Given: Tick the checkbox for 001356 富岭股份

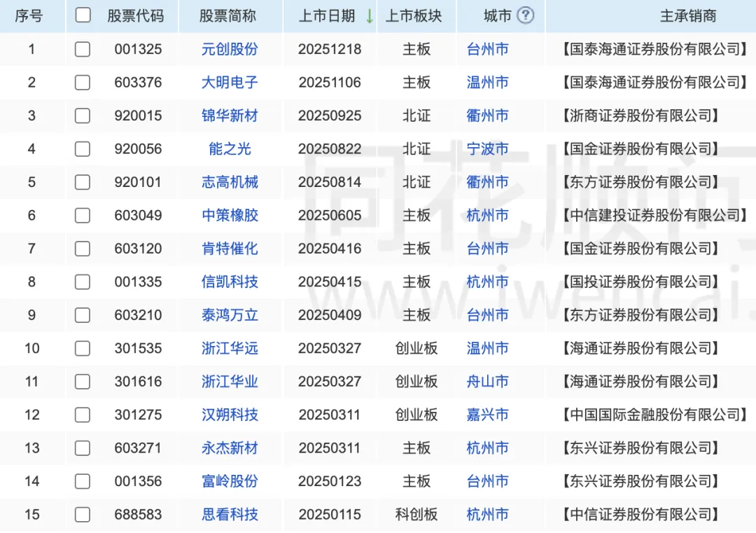Looking at the screenshot, I should (83, 481).
